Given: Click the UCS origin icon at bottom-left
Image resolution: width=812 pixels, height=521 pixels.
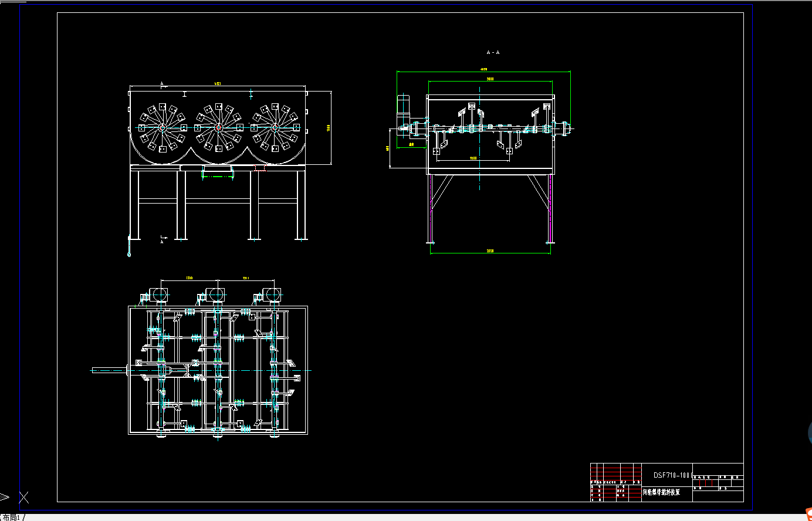Looking at the screenshot, I should [23, 498].
